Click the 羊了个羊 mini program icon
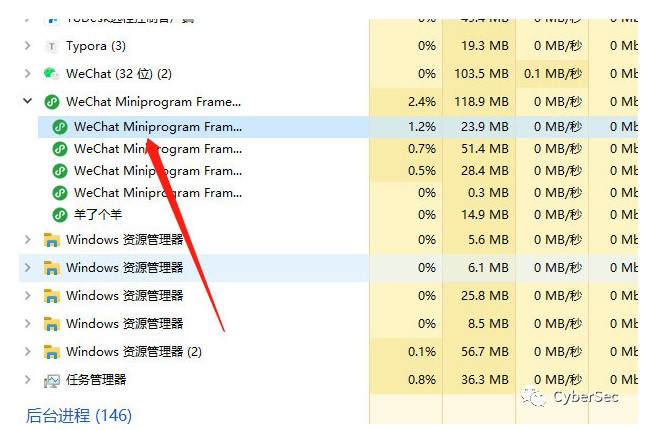The width and height of the screenshot is (656, 430). [x=60, y=215]
